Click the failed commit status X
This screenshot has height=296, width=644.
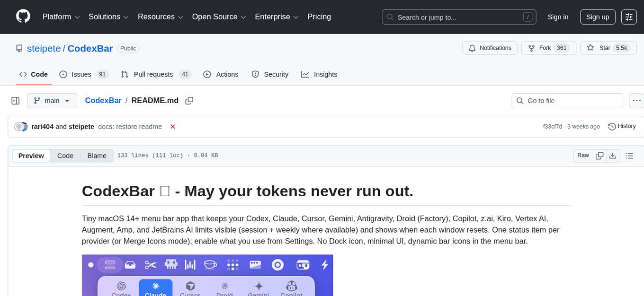173,126
